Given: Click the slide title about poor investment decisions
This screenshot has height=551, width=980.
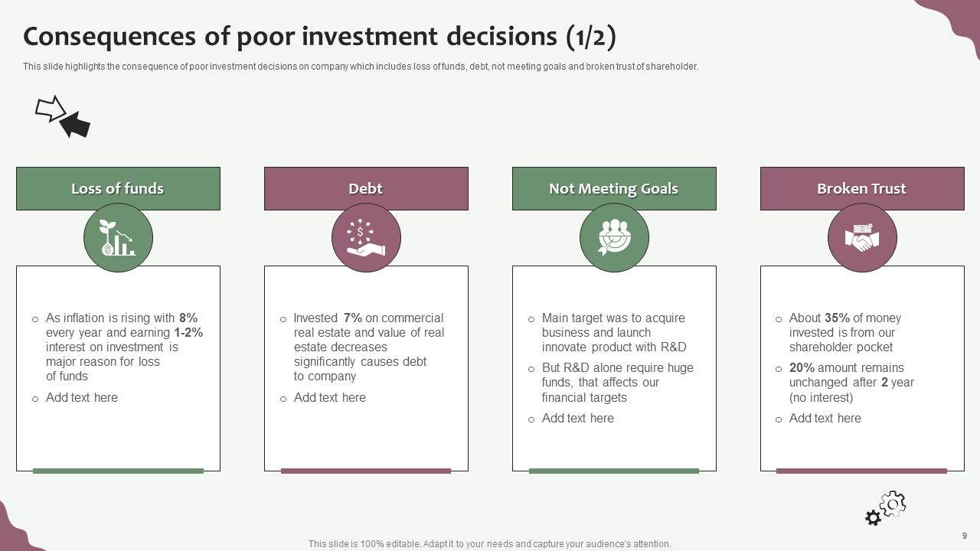Looking at the screenshot, I should [319, 36].
